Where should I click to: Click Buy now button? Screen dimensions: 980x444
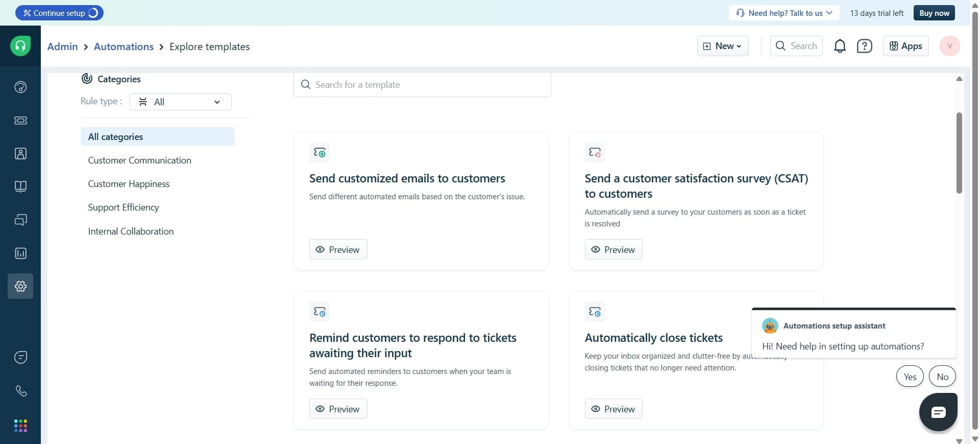(934, 13)
